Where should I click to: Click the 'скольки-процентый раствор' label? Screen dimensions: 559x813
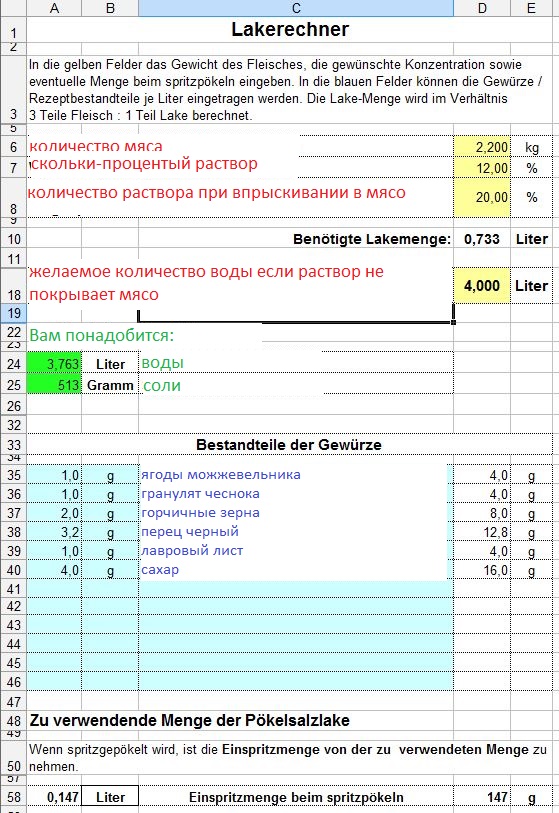(144, 164)
